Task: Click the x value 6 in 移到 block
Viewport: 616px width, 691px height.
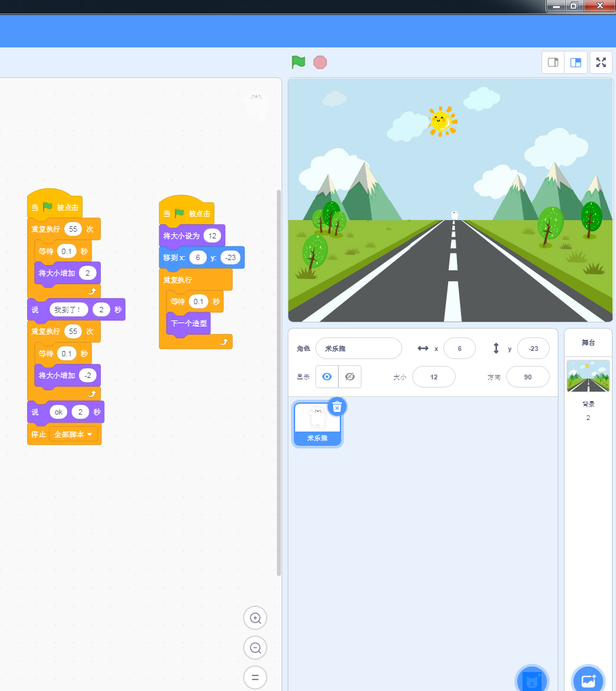Action: point(198,257)
